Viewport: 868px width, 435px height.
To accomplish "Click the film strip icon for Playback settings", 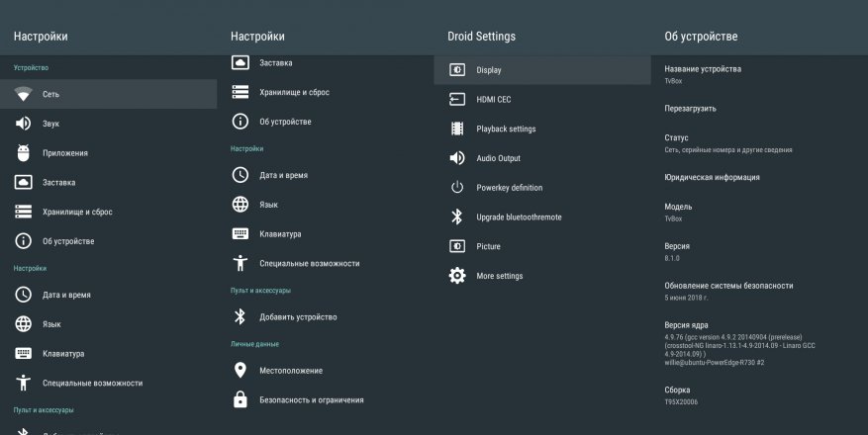I will point(457,129).
